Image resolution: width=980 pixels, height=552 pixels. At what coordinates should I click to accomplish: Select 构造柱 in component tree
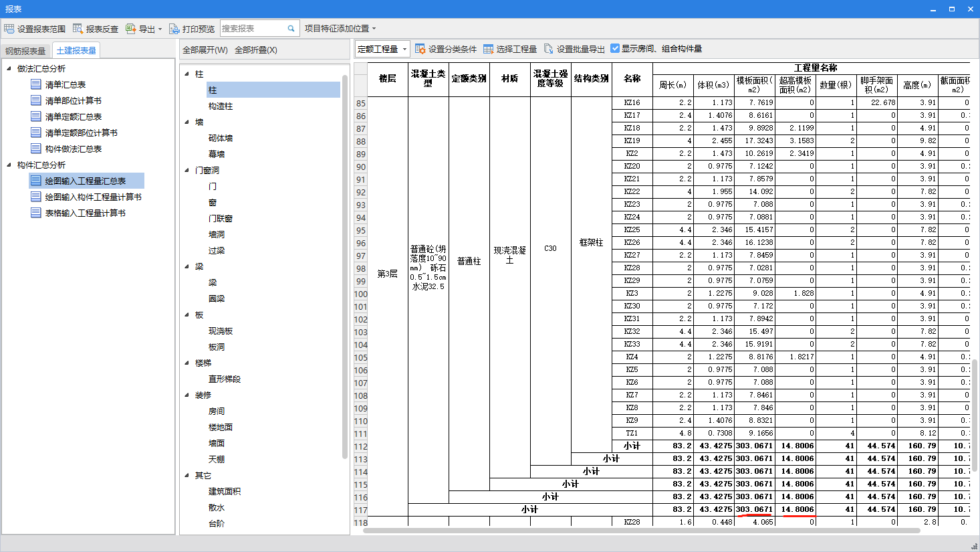[221, 106]
